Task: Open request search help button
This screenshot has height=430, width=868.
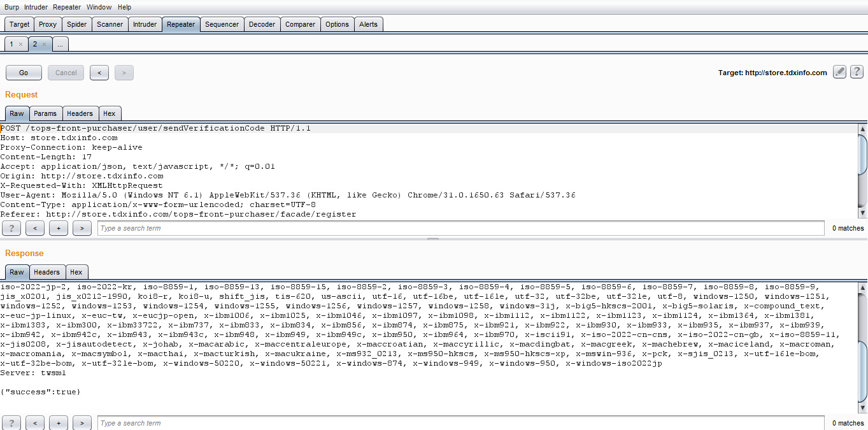Action: [11, 228]
